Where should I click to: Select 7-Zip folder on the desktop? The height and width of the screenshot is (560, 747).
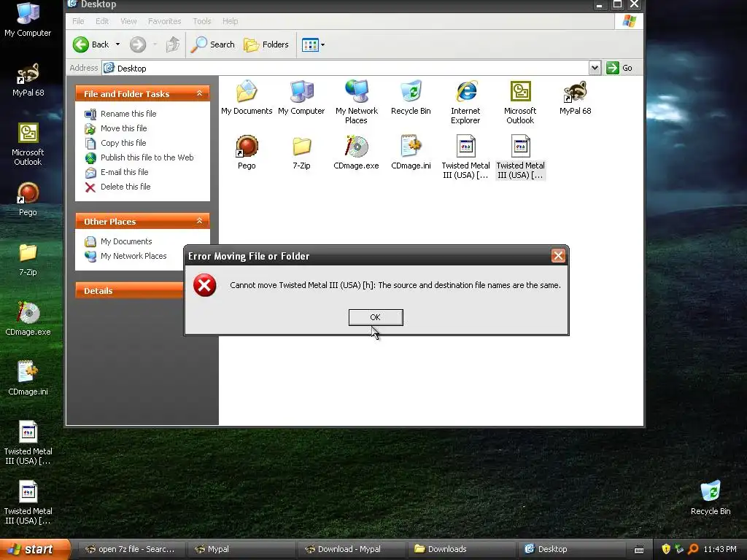tap(28, 259)
